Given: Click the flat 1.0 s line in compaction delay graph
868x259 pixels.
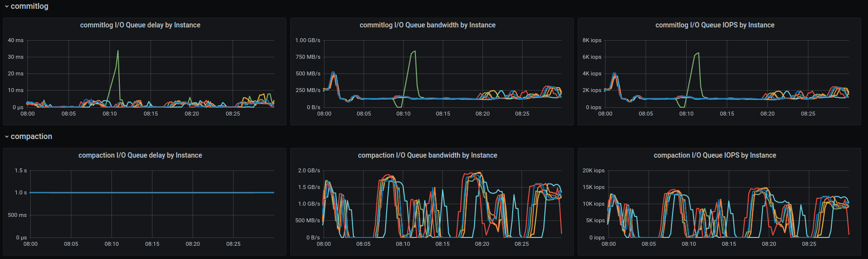Looking at the screenshot, I should coord(152,192).
